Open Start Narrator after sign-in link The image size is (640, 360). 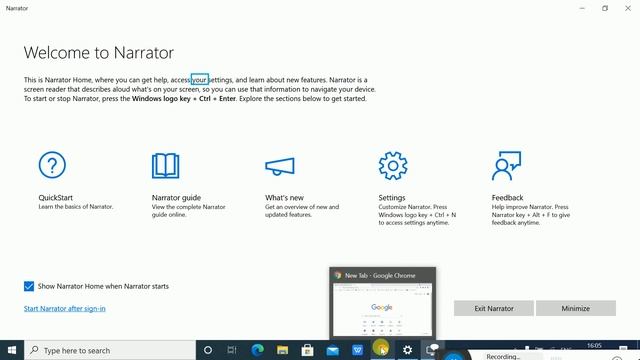pos(64,309)
